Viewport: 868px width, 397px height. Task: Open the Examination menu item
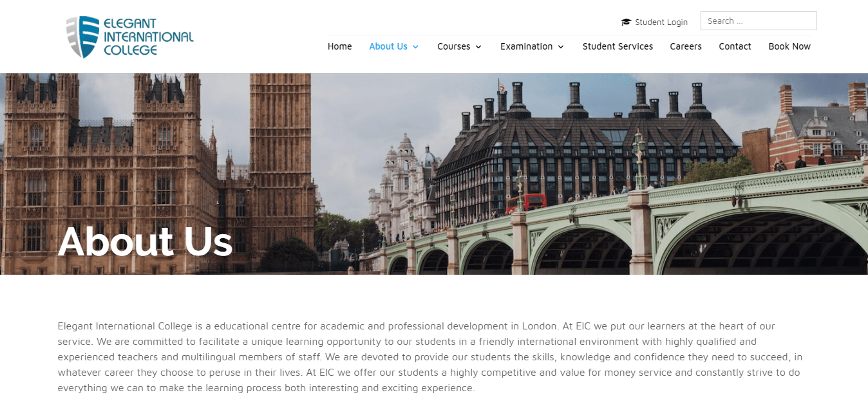click(526, 46)
